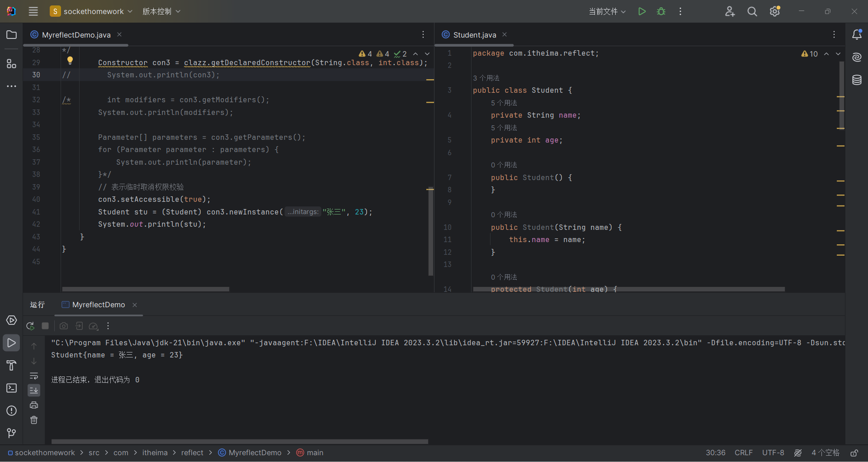
Task: Click the MyreflectDemo class breadcrumb
Action: coord(250,453)
